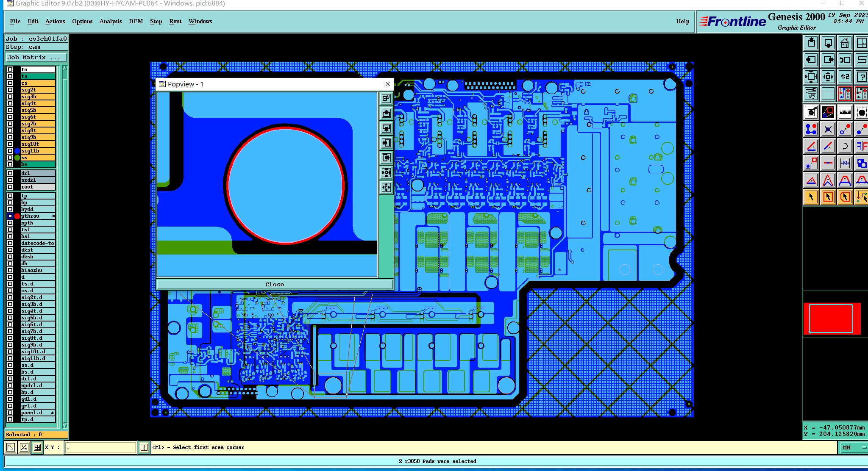Image resolution: width=868 pixels, height=471 pixels.
Task: Open the DFM menu
Action: pos(136,21)
